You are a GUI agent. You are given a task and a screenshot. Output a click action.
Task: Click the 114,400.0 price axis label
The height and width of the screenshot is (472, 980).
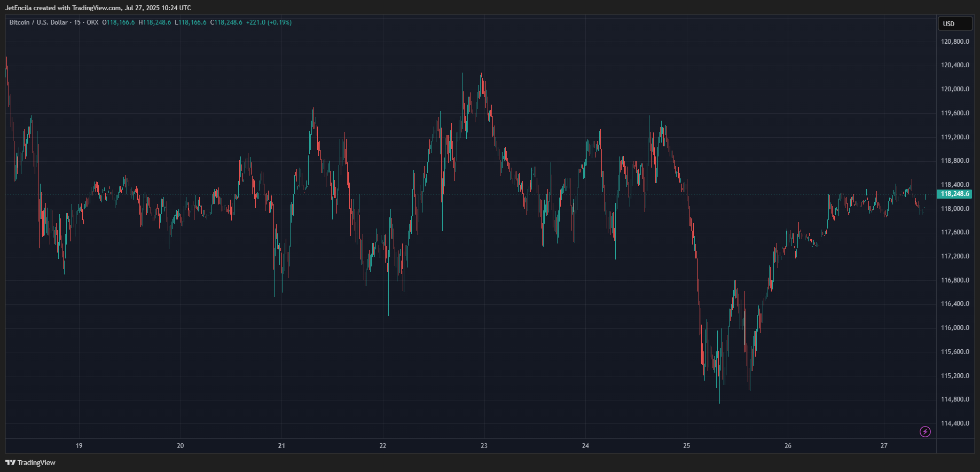955,423
